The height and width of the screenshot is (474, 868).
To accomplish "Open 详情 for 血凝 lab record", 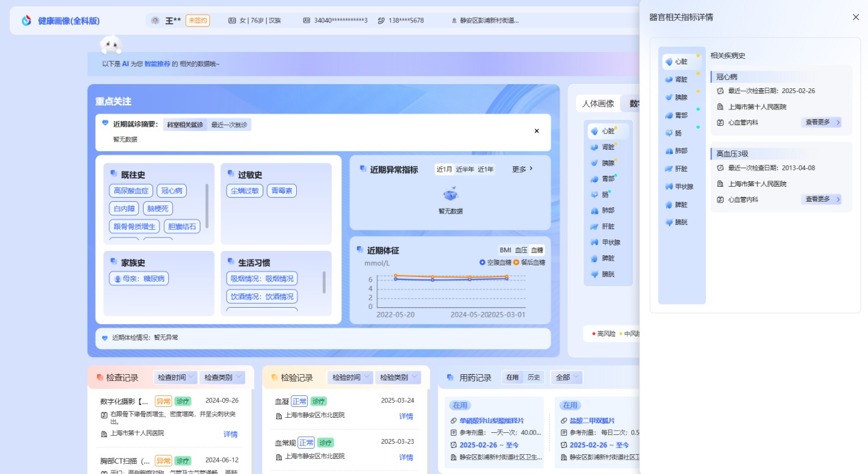I will point(406,416).
